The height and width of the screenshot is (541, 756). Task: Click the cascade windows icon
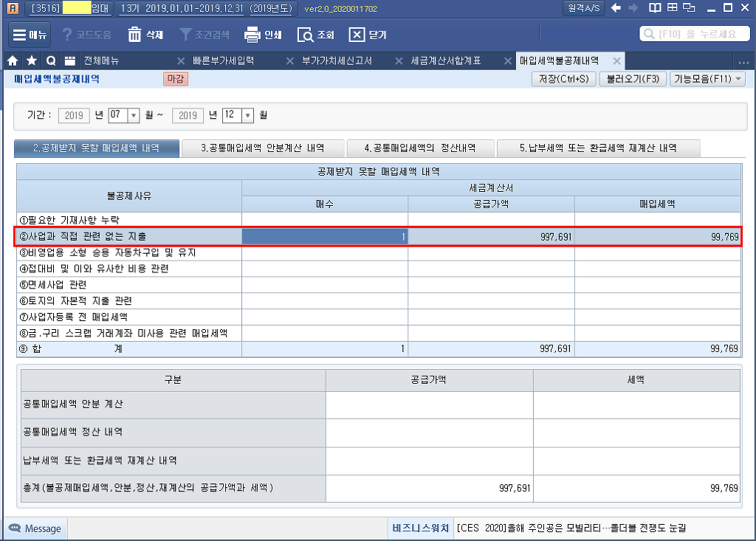click(x=690, y=7)
